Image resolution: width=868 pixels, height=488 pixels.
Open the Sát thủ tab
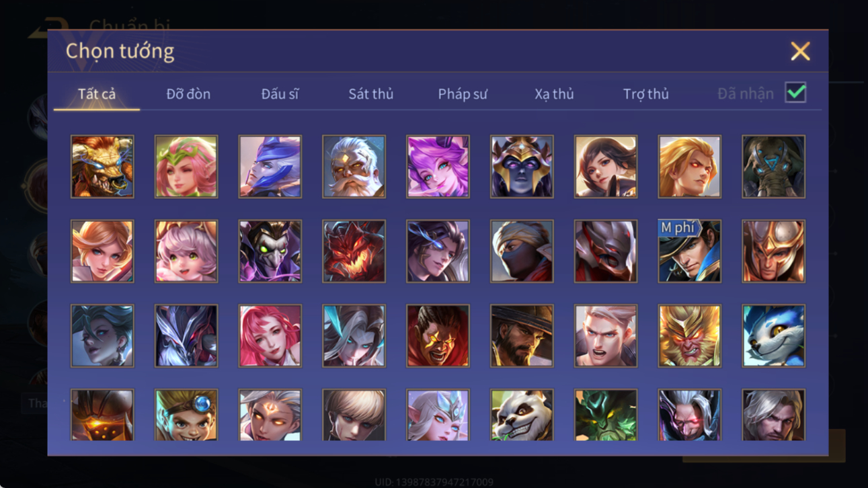[x=370, y=94]
